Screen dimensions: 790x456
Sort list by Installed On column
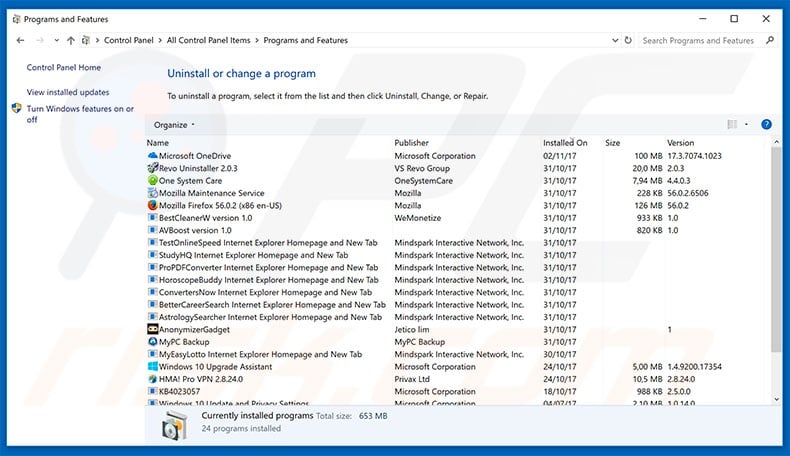(565, 143)
